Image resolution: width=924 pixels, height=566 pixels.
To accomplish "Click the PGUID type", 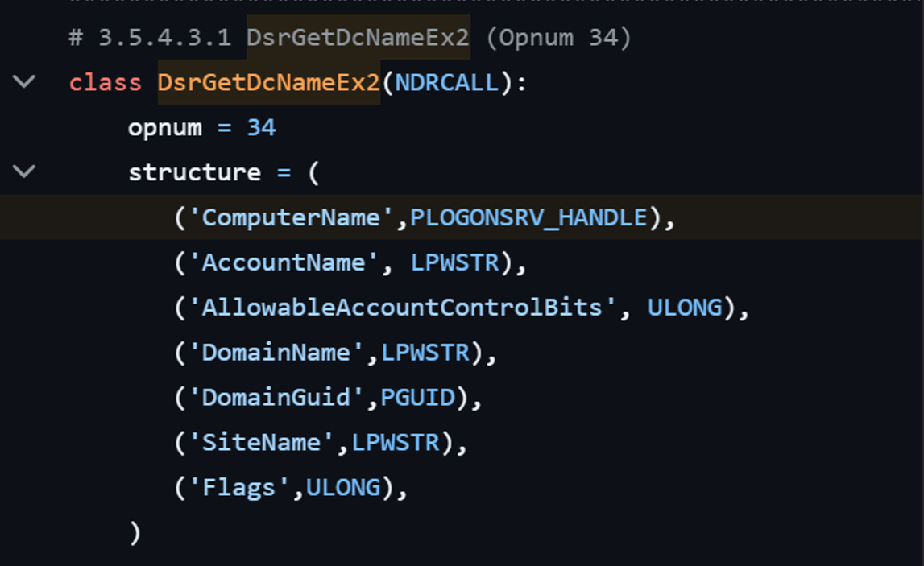I will point(417,398).
